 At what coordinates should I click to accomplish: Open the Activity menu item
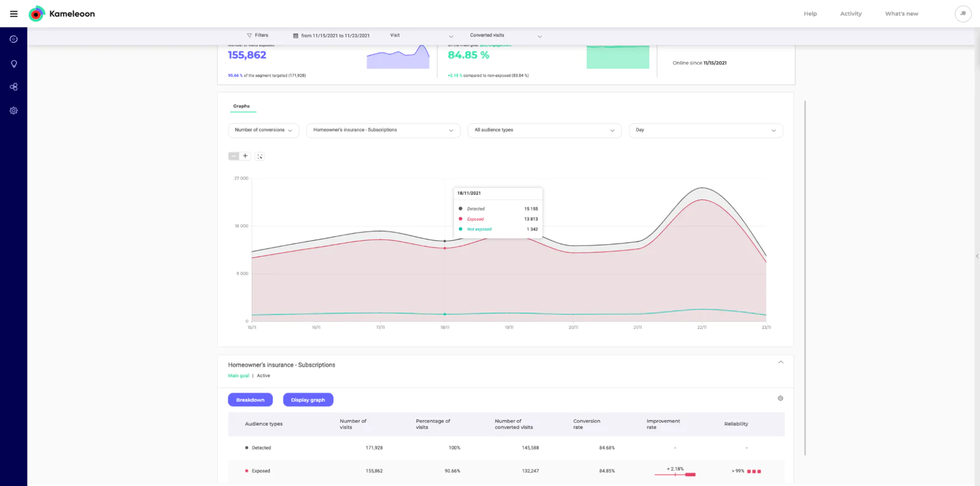click(x=850, y=13)
